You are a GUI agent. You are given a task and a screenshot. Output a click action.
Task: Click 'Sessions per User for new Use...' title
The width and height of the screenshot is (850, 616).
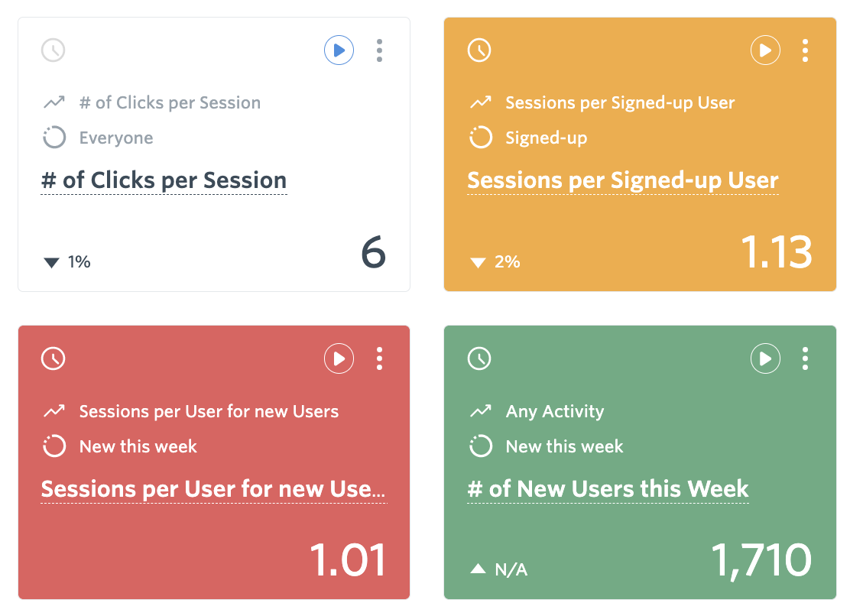pos(213,489)
